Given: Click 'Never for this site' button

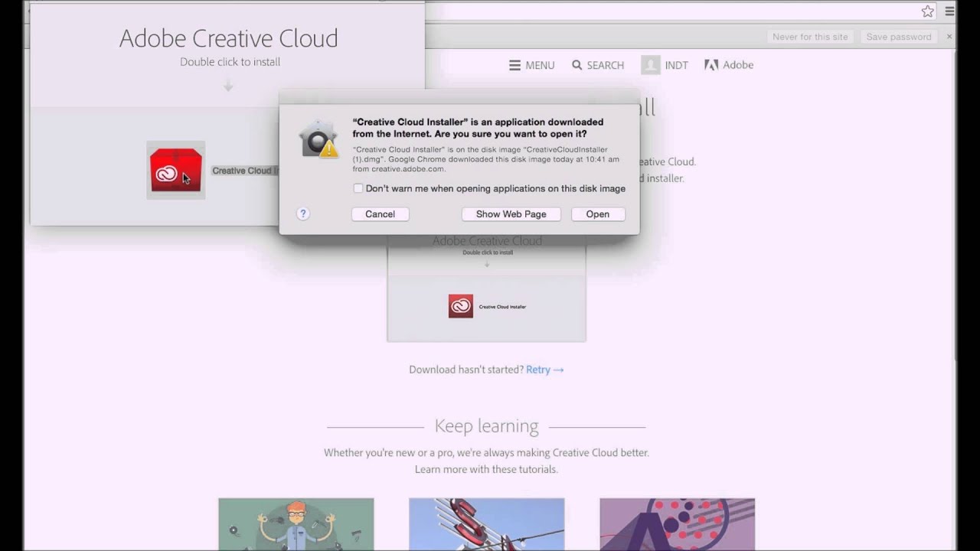Looking at the screenshot, I should pyautogui.click(x=810, y=37).
